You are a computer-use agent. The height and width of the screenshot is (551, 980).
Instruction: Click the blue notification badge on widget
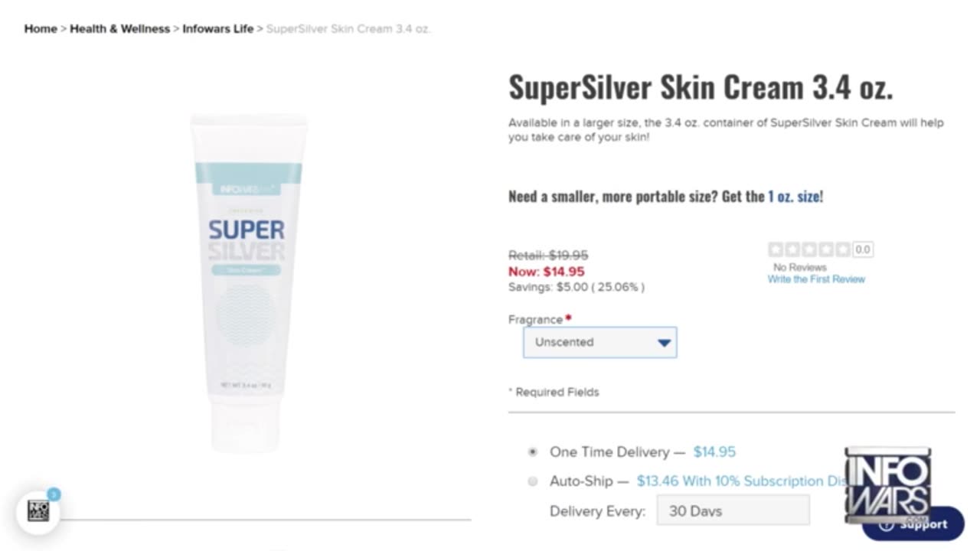coord(54,494)
